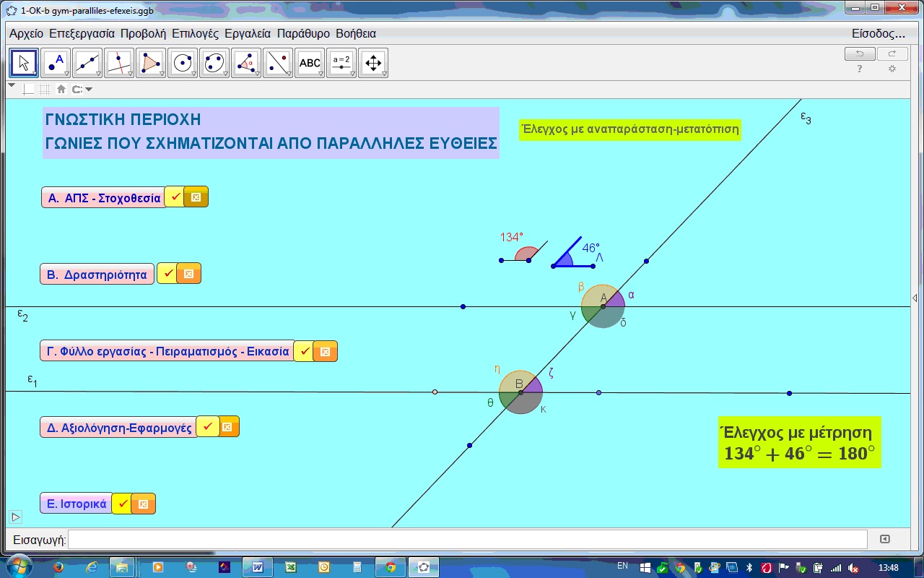This screenshot has width=924, height=578.
Task: Select the Circle with Center tool
Action: (x=183, y=64)
